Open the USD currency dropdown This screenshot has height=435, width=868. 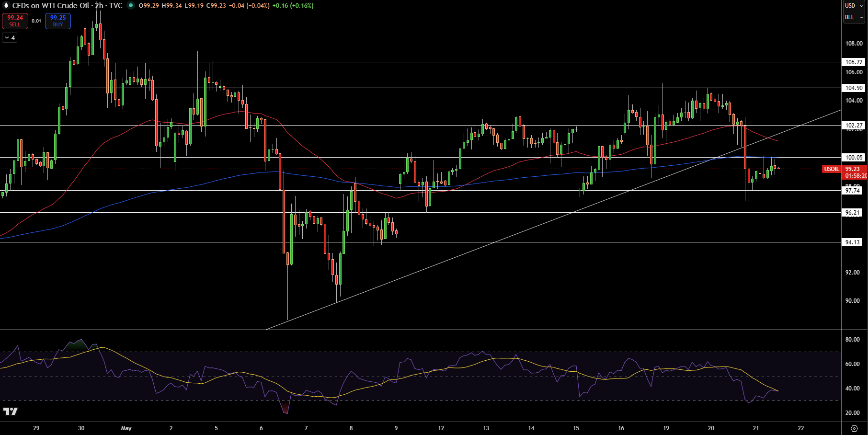854,6
